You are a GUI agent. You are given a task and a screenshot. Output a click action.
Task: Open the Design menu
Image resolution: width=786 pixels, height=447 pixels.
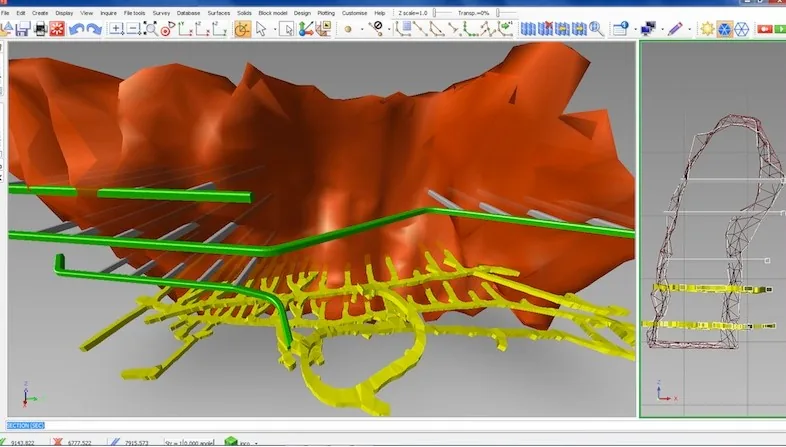click(302, 13)
